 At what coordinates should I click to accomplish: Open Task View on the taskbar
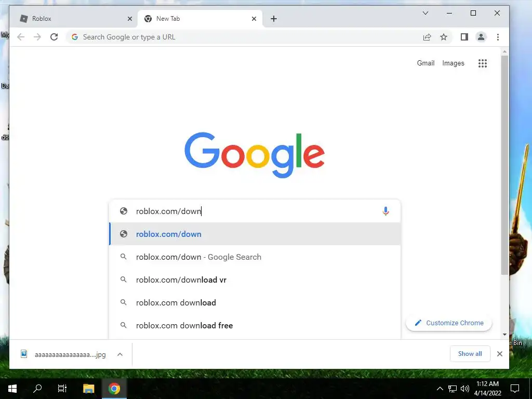(62, 389)
